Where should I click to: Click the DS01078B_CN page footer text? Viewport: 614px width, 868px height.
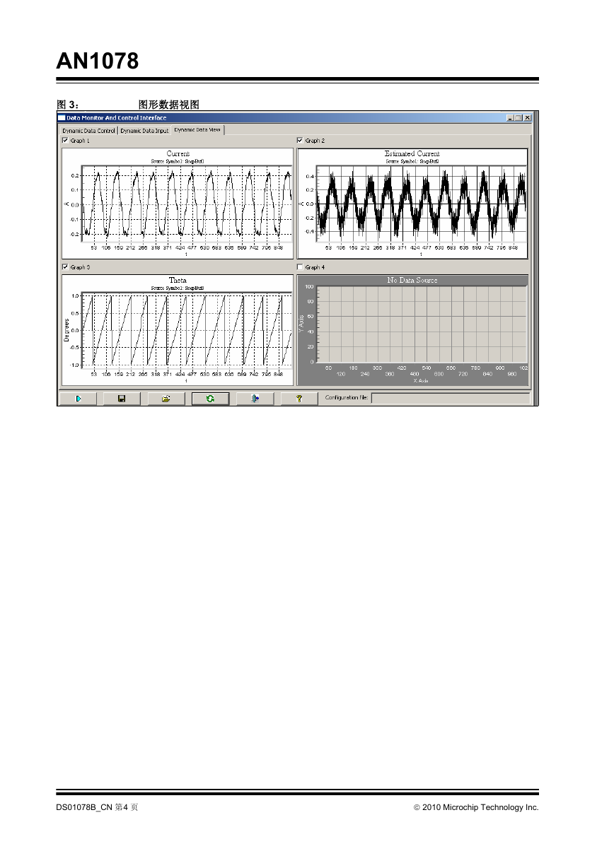pyautogui.click(x=97, y=807)
